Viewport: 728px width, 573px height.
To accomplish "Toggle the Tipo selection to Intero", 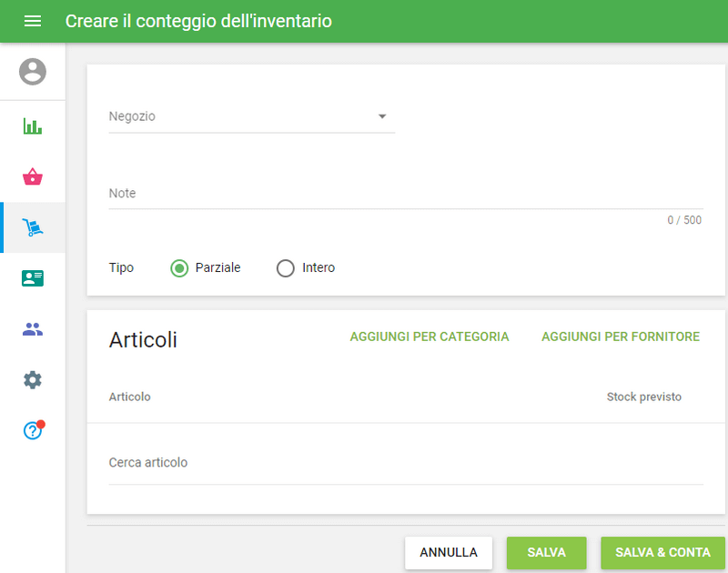I will click(x=285, y=268).
